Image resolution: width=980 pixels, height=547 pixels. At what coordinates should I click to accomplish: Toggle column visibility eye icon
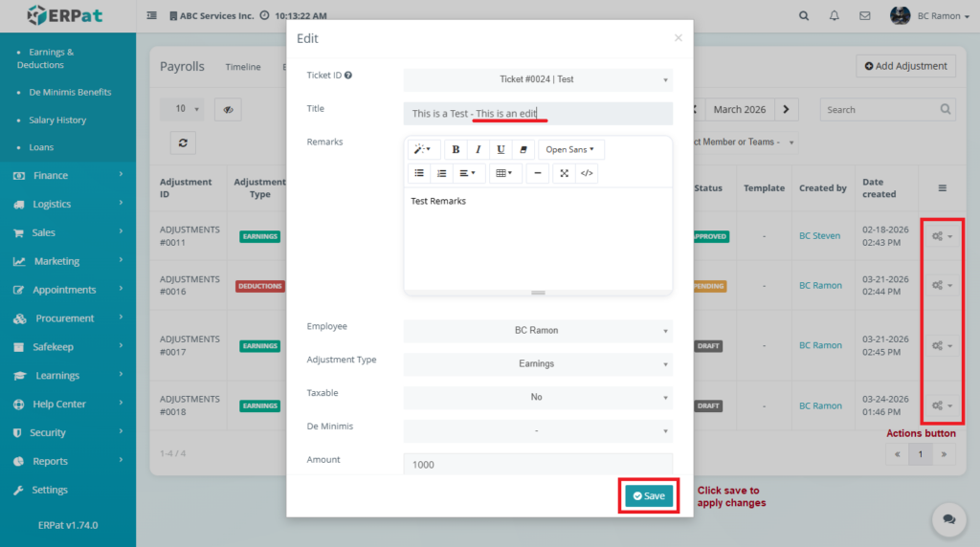[x=228, y=109]
